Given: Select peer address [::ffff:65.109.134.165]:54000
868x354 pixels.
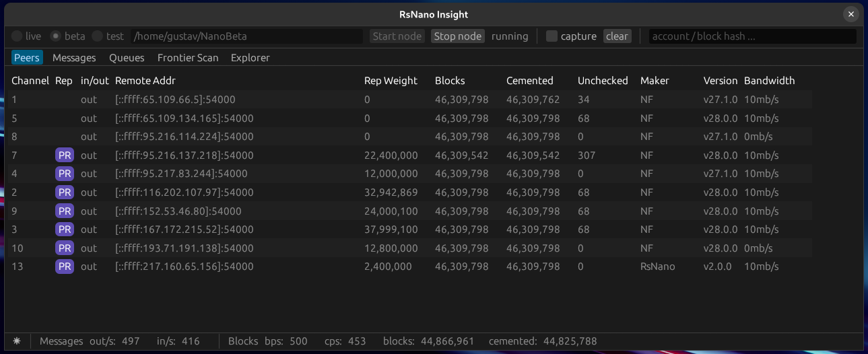Looking at the screenshot, I should click(x=185, y=118).
